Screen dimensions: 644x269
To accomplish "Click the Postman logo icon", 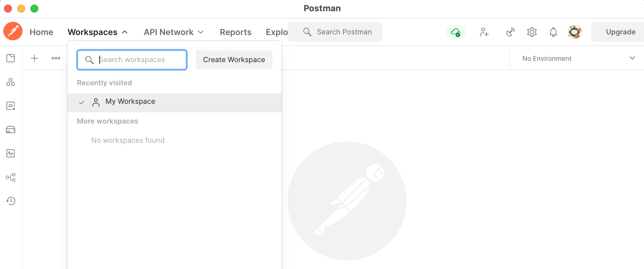I will click(x=13, y=31).
